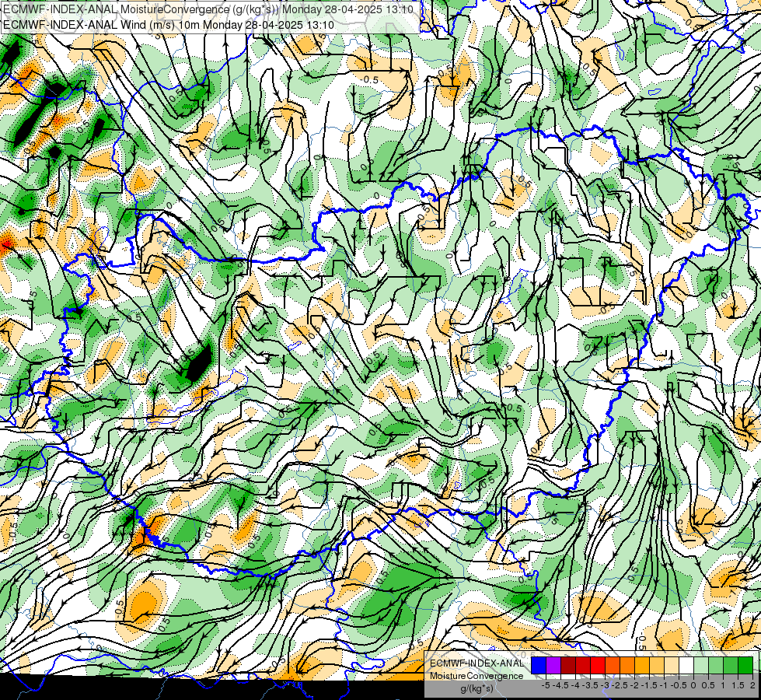Click the legend scale value -2.5
Viewport: 761px width, 700px height.
(x=620, y=685)
